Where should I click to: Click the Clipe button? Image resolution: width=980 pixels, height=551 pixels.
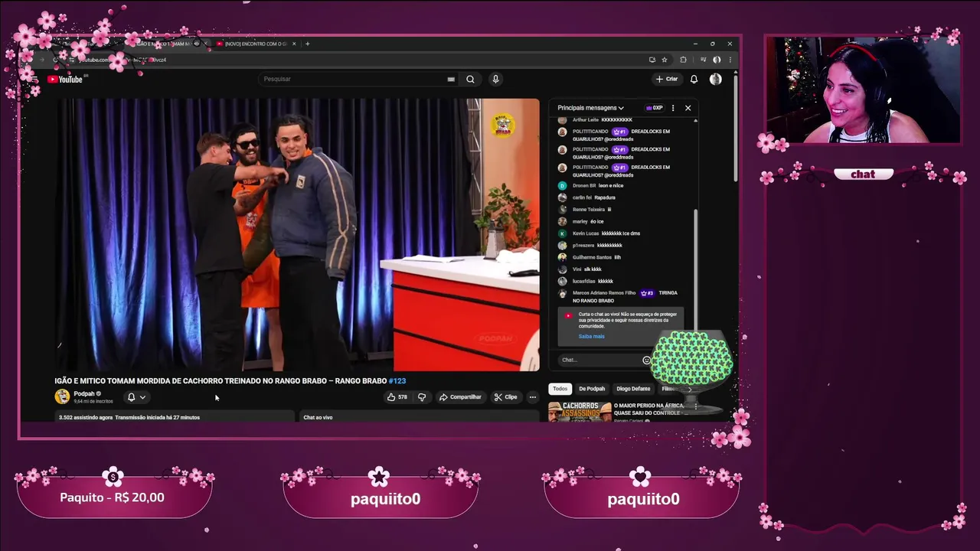pos(505,397)
